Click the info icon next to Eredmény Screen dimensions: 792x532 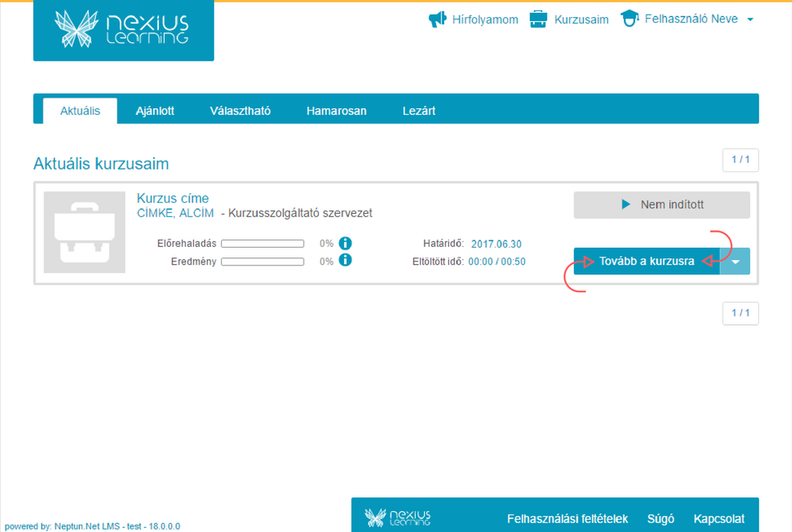[346, 260]
